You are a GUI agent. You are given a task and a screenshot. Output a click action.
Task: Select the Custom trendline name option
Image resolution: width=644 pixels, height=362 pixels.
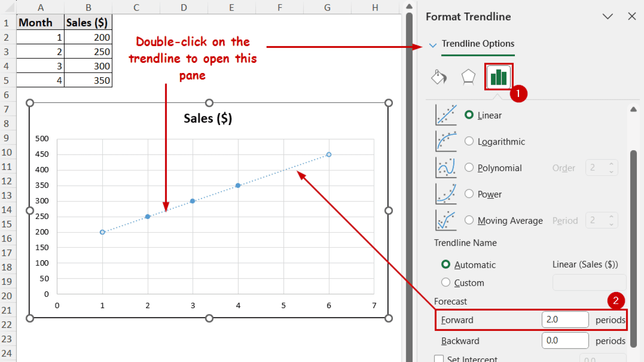click(x=446, y=282)
